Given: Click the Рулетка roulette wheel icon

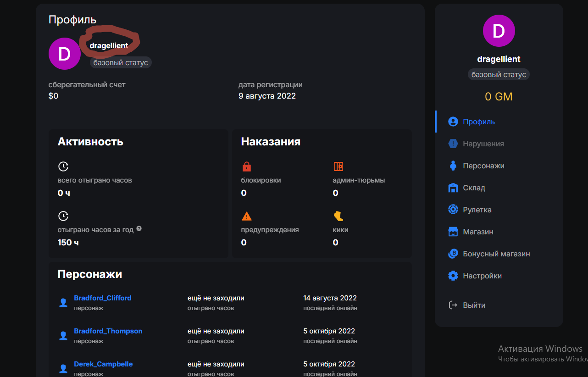Looking at the screenshot, I should click(x=453, y=210).
